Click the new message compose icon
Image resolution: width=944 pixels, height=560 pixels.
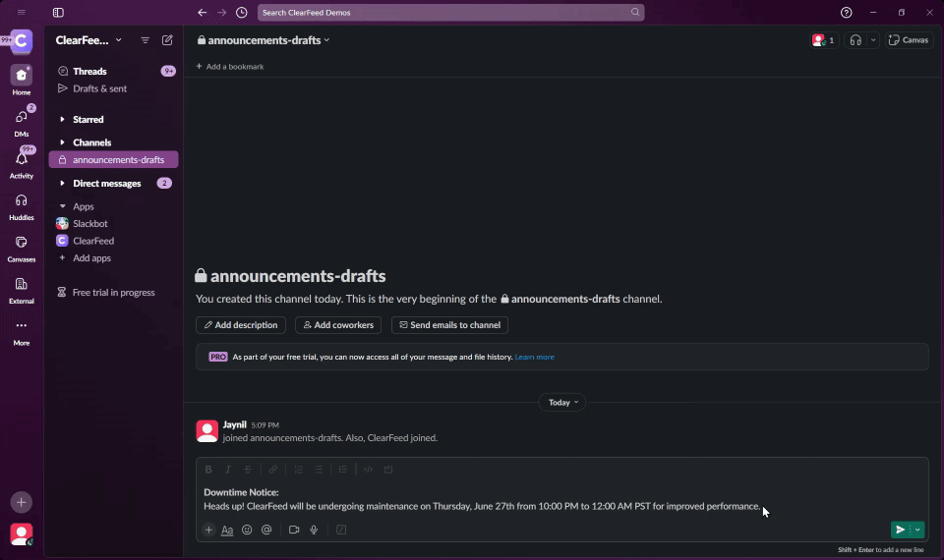pos(167,40)
